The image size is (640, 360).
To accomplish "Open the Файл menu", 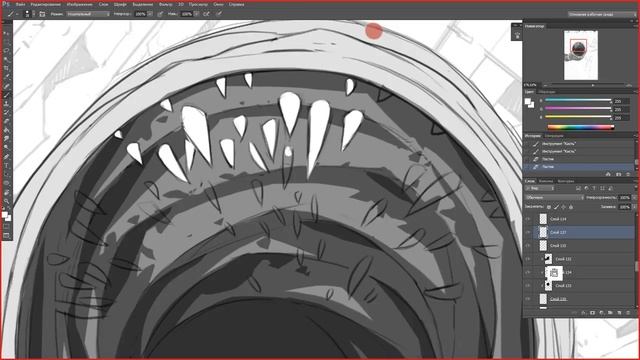I will (x=20, y=4).
